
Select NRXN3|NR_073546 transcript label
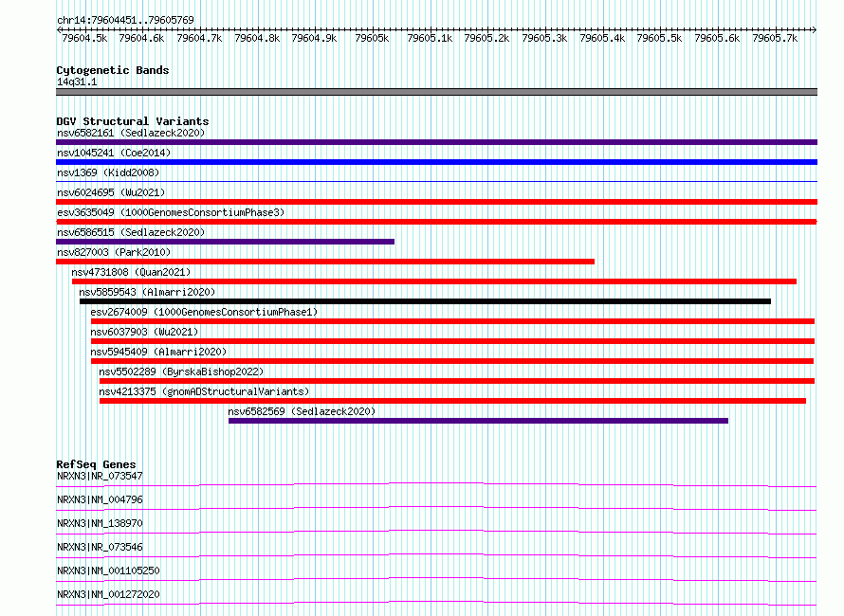coord(100,547)
